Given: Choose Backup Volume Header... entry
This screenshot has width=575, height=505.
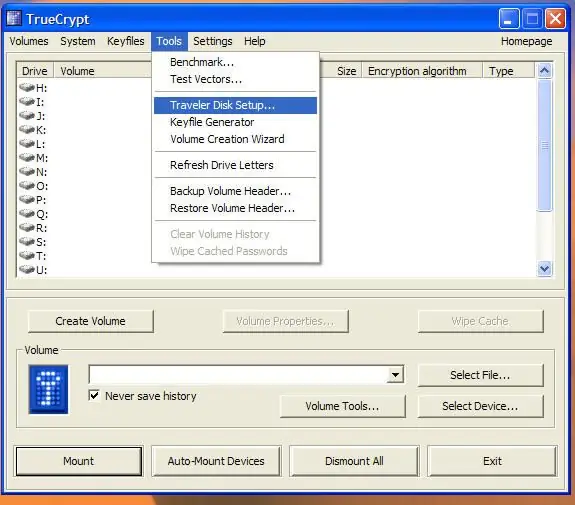Looking at the screenshot, I should tap(235, 191).
